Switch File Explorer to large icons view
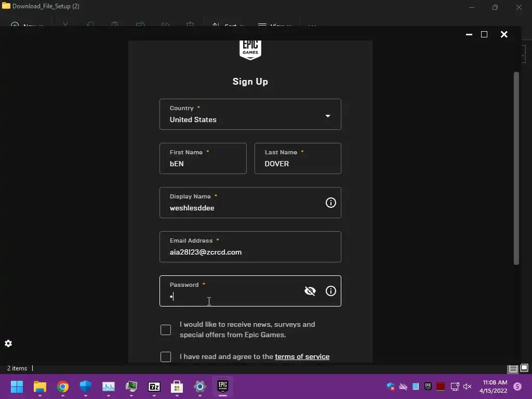 [x=524, y=368]
